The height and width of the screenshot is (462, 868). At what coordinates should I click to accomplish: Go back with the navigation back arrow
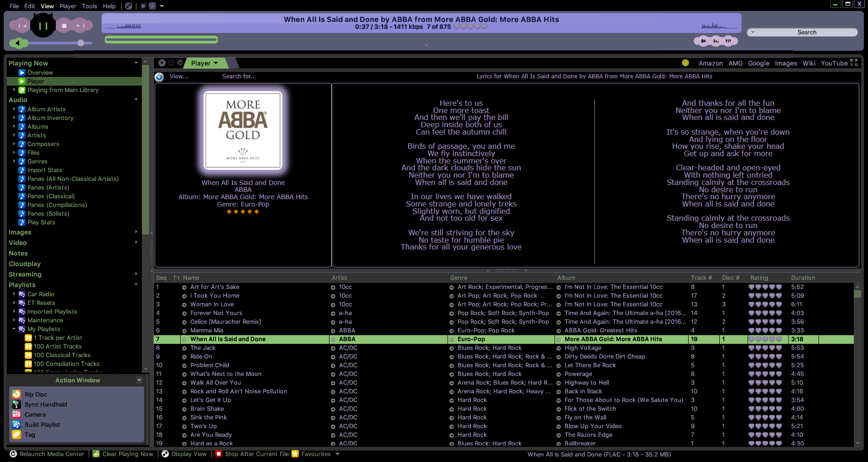coord(162,63)
